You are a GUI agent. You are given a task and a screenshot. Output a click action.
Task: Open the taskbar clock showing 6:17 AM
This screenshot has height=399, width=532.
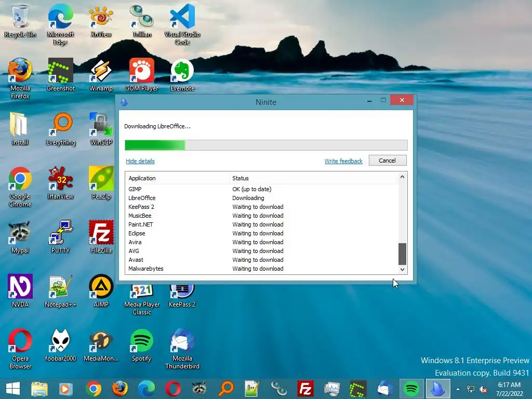click(x=509, y=389)
